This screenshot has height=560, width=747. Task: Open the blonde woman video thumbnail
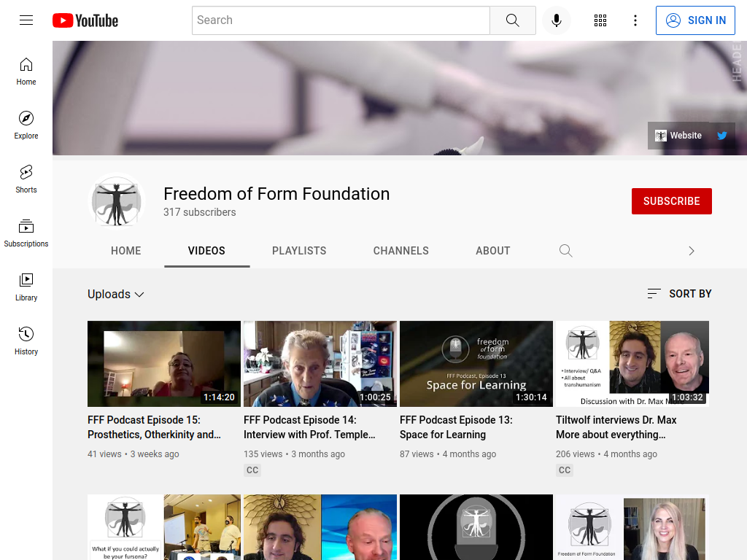click(x=632, y=527)
